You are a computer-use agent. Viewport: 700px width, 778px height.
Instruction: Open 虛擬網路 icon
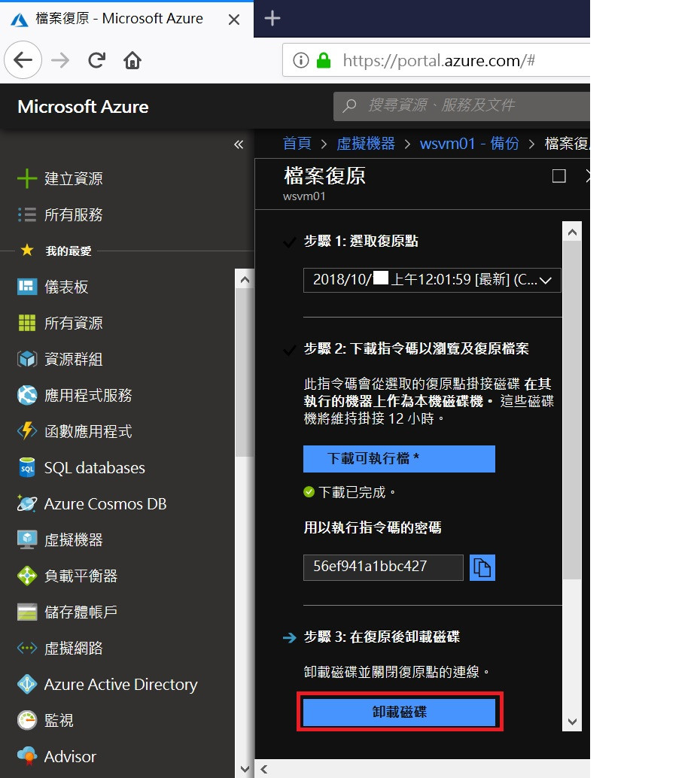[x=27, y=648]
